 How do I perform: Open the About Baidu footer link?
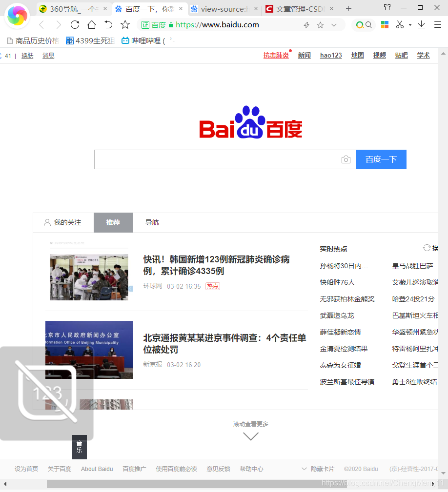pyautogui.click(x=97, y=469)
